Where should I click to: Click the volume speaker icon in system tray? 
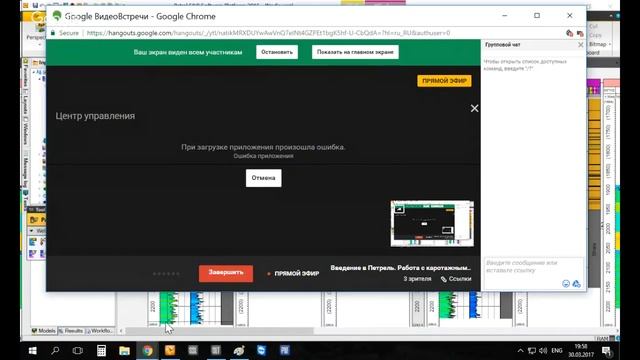542,351
